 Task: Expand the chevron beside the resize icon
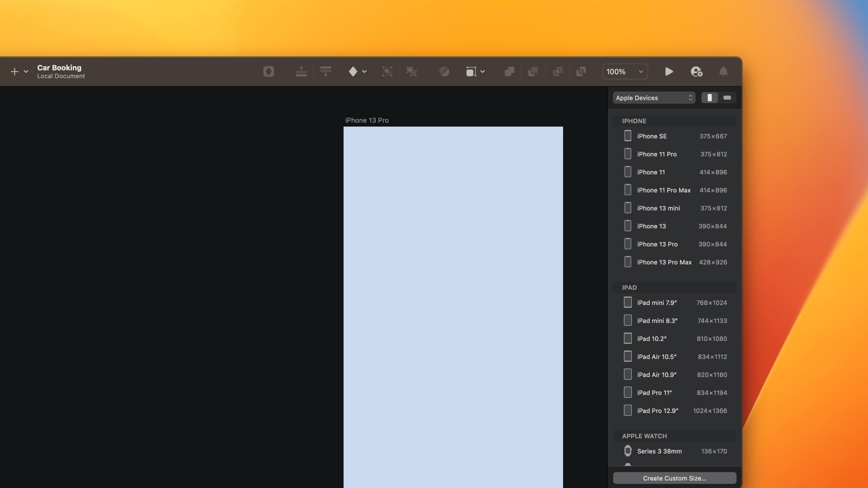(483, 71)
